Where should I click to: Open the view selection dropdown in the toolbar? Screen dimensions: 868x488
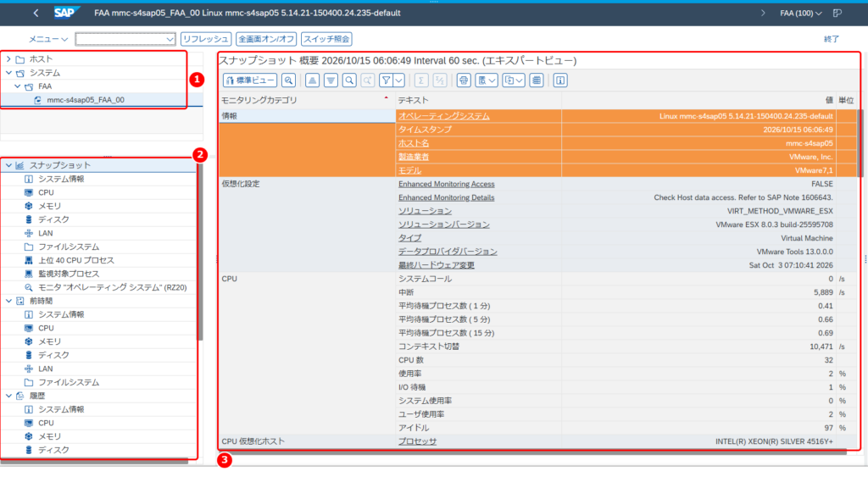tap(486, 80)
